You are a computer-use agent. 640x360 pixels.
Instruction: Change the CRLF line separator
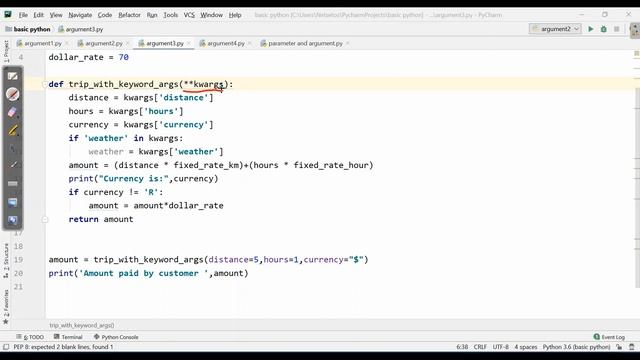(480, 347)
